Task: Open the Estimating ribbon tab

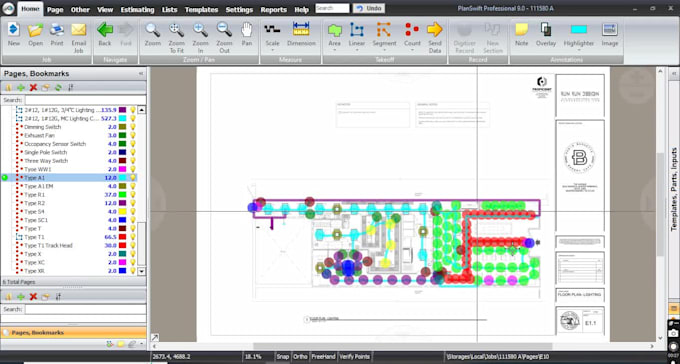Action: (137, 10)
